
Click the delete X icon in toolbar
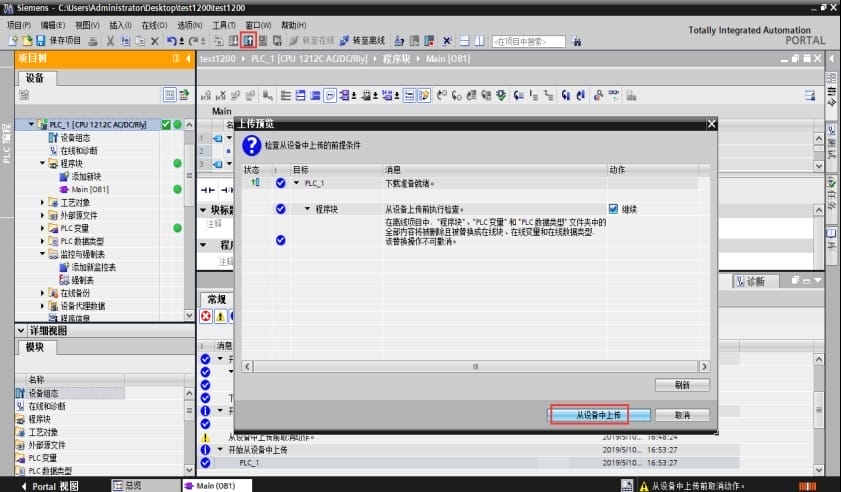[154, 41]
